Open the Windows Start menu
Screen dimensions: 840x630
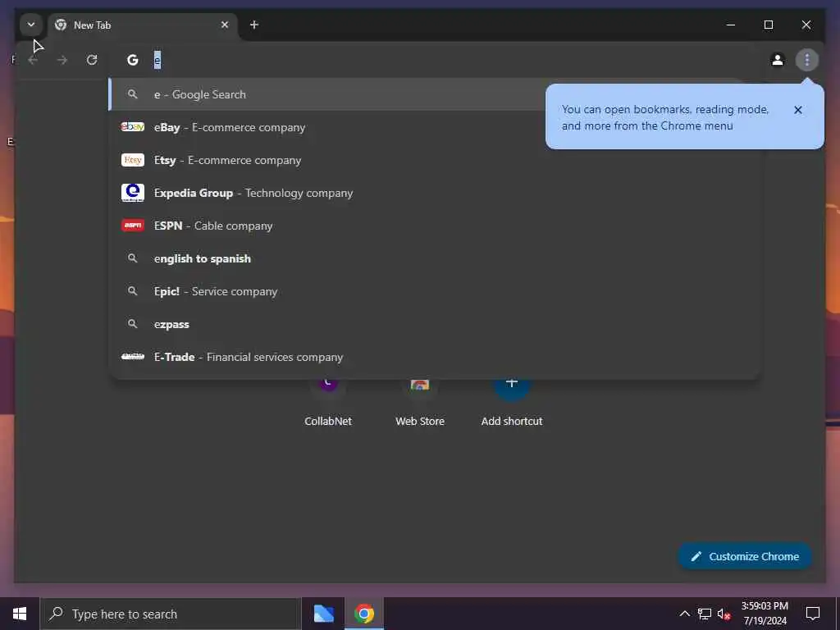20,614
